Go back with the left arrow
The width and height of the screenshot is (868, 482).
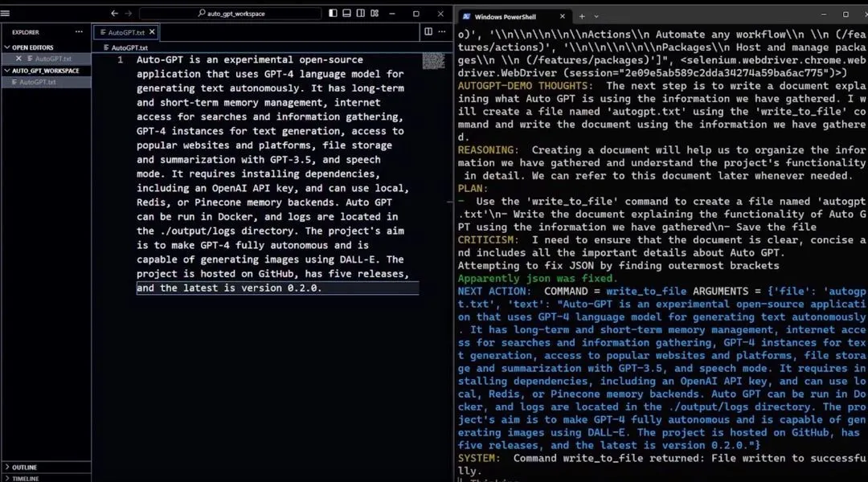coord(115,14)
